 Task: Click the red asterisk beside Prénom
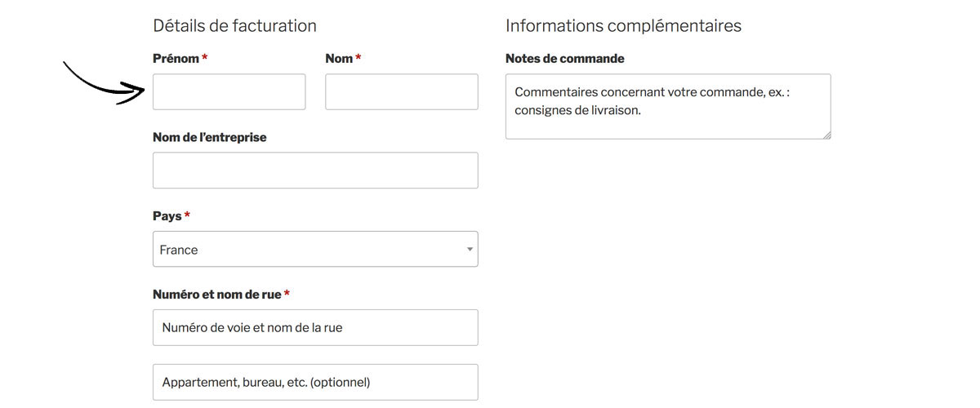[204, 57]
